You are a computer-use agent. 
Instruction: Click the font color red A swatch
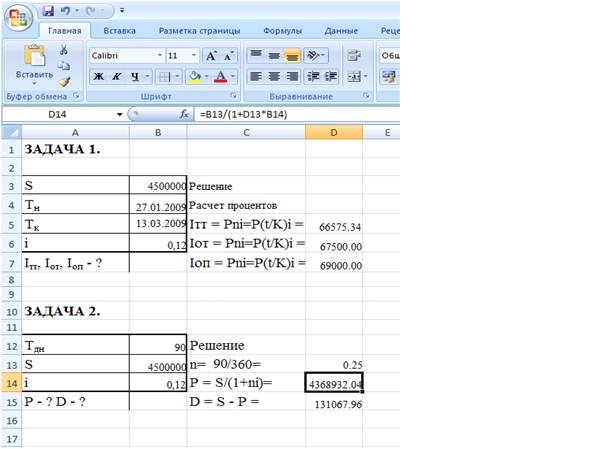coord(218,76)
